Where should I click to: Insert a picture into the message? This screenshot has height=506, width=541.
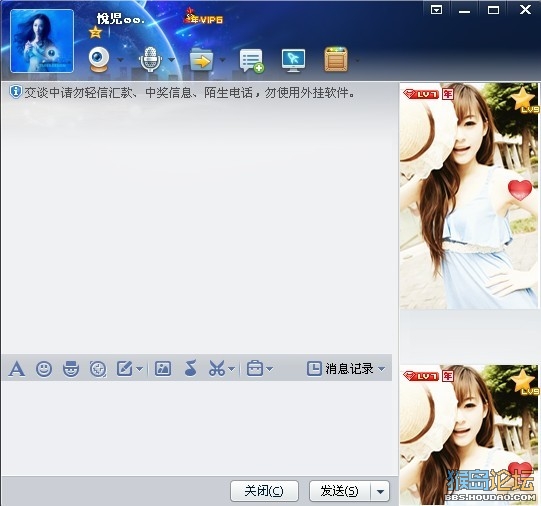(x=163, y=369)
